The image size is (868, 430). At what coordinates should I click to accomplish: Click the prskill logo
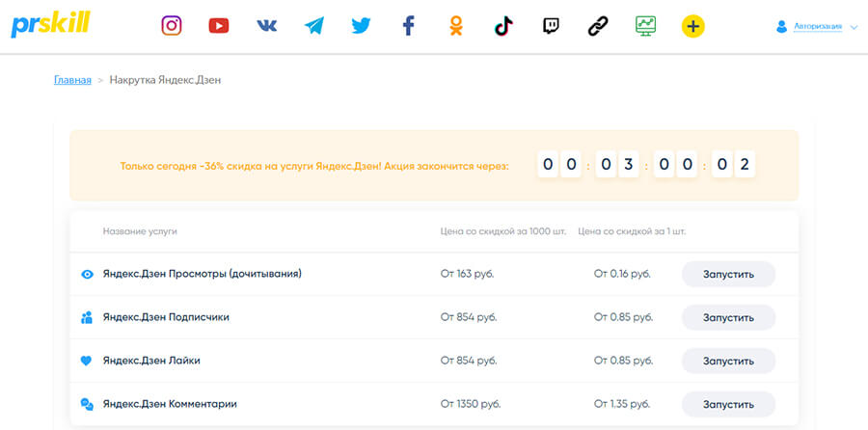pos(50,26)
